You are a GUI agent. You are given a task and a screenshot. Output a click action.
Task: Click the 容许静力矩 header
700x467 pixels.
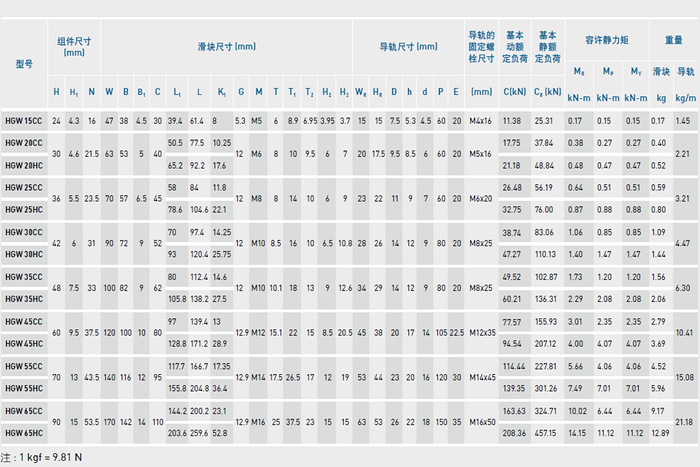(x=607, y=40)
